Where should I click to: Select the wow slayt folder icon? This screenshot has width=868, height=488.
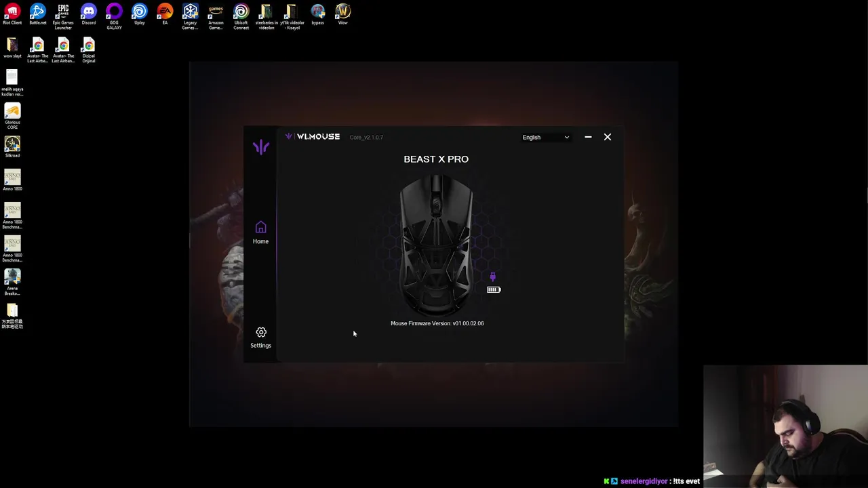pyautogui.click(x=12, y=48)
